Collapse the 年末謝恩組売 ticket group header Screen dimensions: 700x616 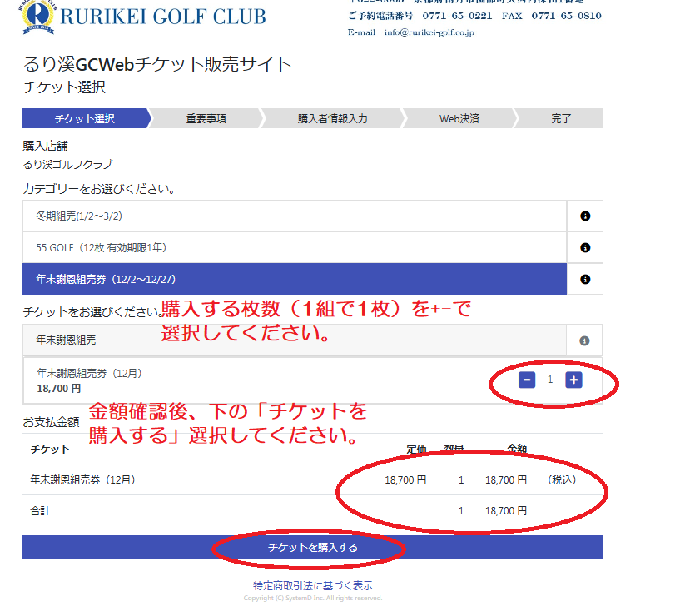(x=295, y=340)
